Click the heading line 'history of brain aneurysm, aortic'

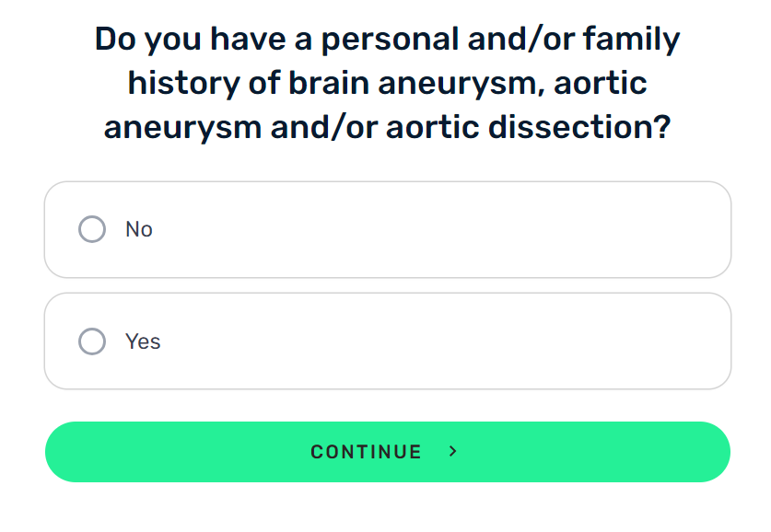(388, 83)
